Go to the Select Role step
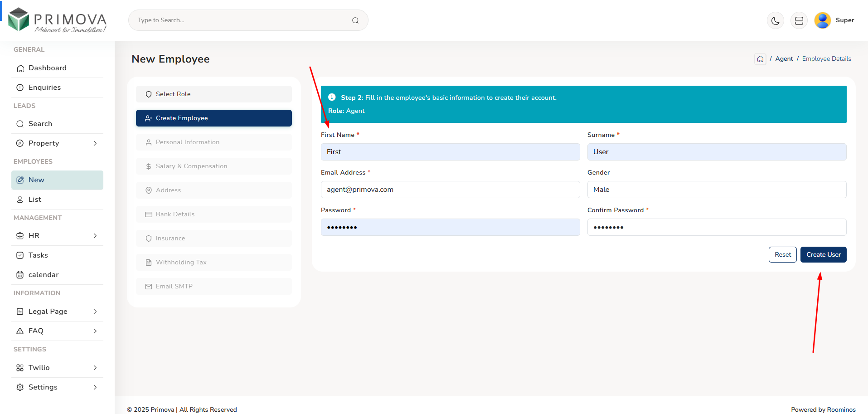The image size is (868, 414). pyautogui.click(x=213, y=94)
